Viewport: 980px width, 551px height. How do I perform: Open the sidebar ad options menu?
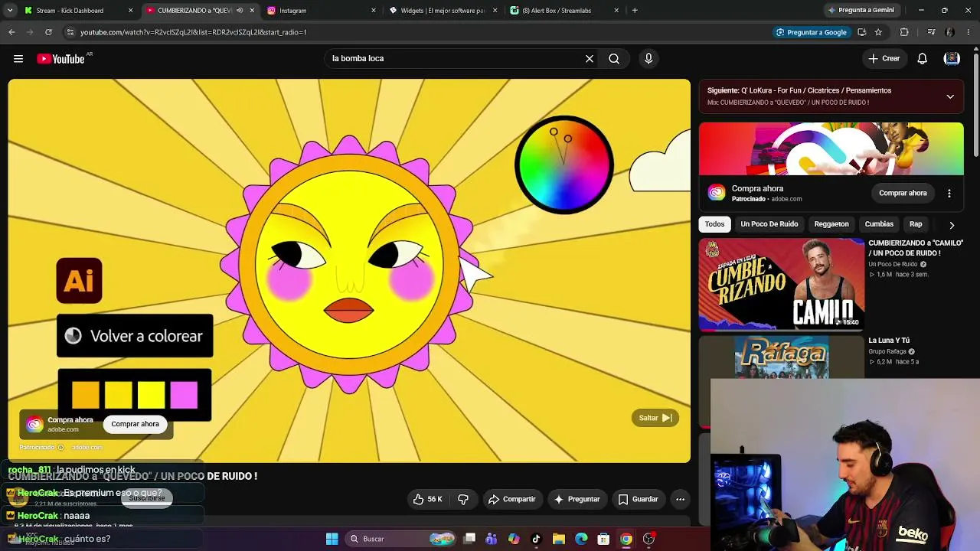(x=949, y=193)
